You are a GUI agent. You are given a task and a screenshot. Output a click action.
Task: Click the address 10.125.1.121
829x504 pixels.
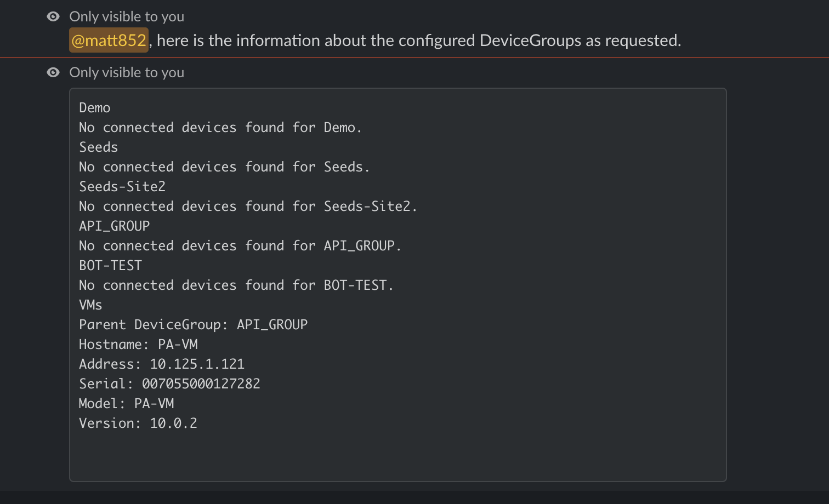tap(197, 364)
